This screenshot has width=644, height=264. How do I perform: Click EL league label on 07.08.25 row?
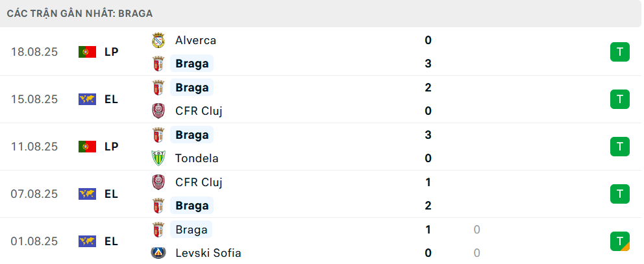click(x=111, y=194)
